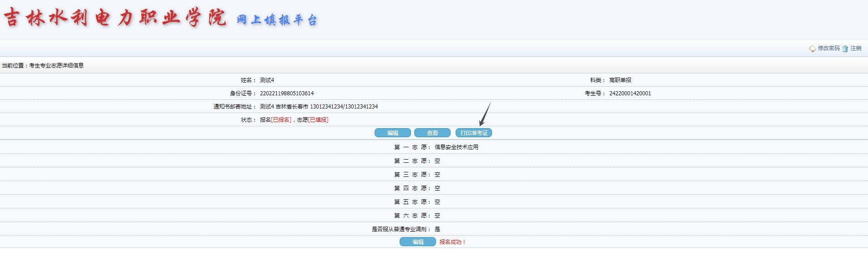Click the 吉林水利电力职业学院 header title
The height and width of the screenshot is (269, 868).
point(115,18)
